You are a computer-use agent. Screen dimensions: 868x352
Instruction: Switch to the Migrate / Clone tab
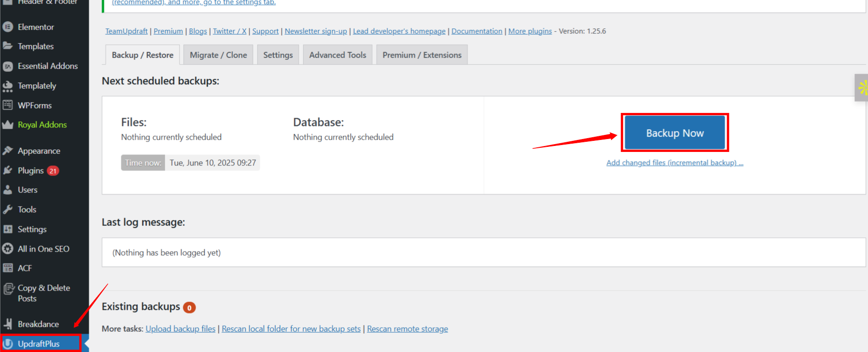pyautogui.click(x=218, y=55)
